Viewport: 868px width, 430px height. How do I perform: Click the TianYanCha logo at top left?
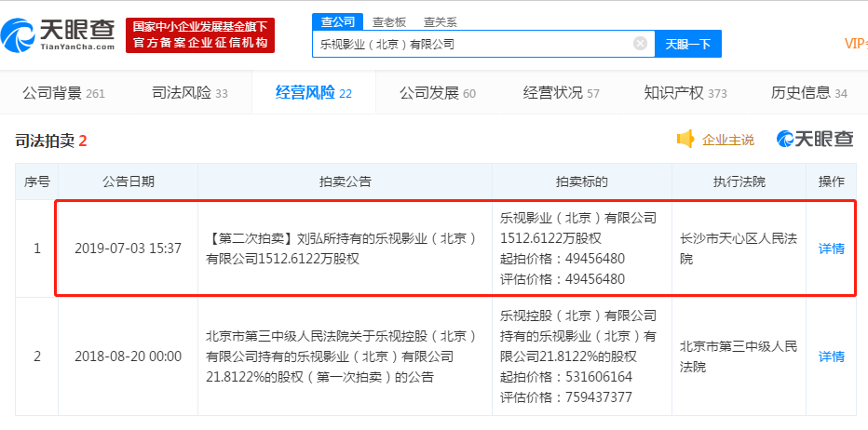(58, 34)
